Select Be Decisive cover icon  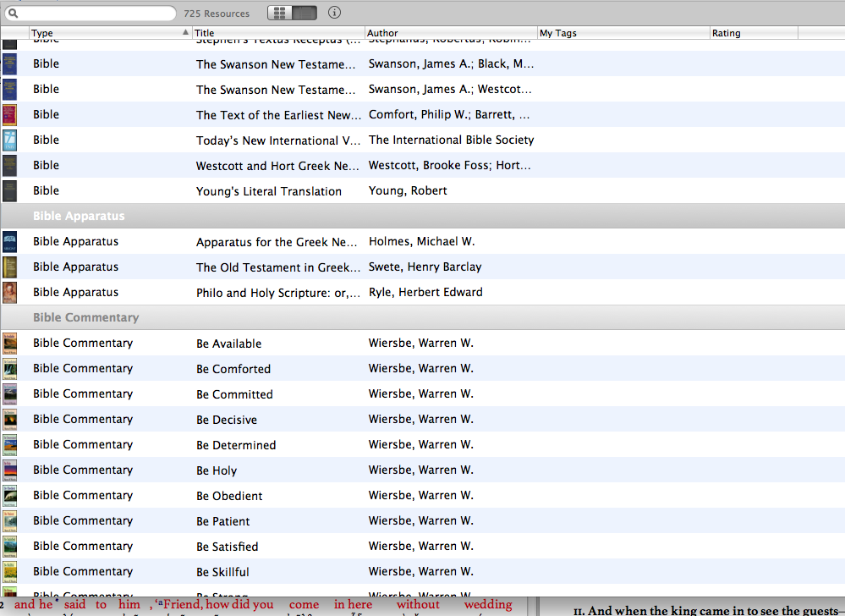9,420
